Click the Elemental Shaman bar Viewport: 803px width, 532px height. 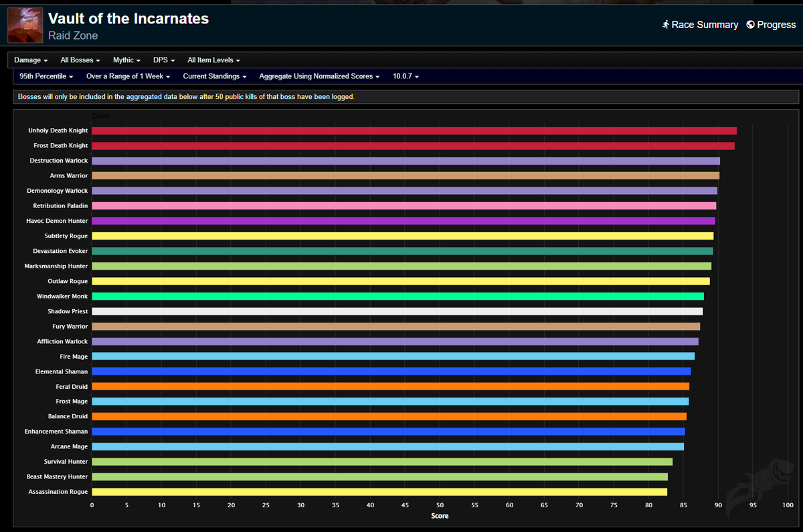391,371
